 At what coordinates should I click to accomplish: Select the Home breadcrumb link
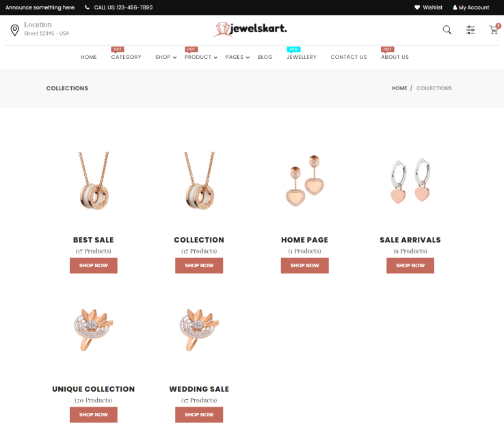[399, 88]
